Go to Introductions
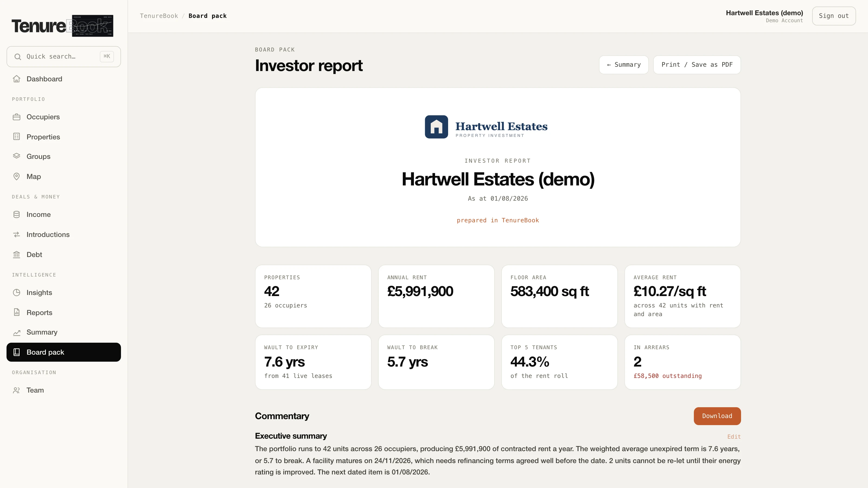Screen dimensions: 868x488 [64, 235]
